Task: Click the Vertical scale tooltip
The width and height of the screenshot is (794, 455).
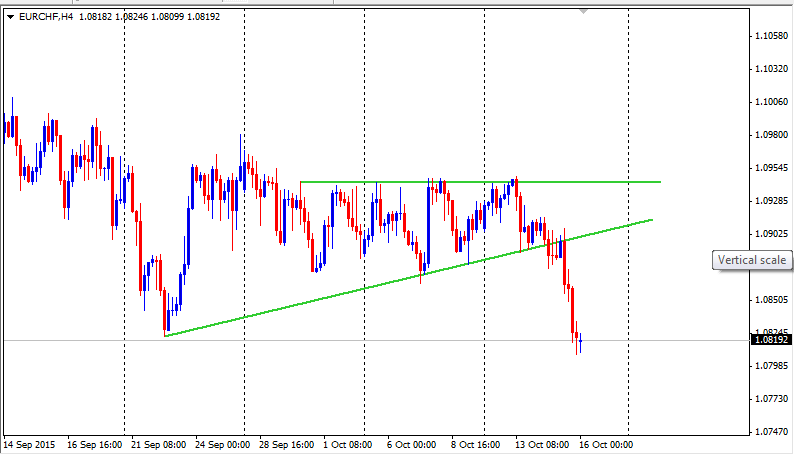Action: pyautogui.click(x=752, y=260)
